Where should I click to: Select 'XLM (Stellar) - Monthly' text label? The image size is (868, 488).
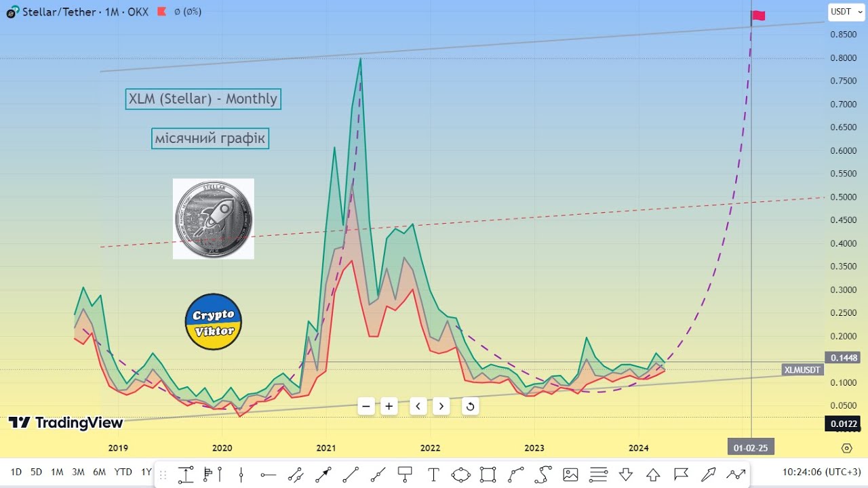(203, 99)
